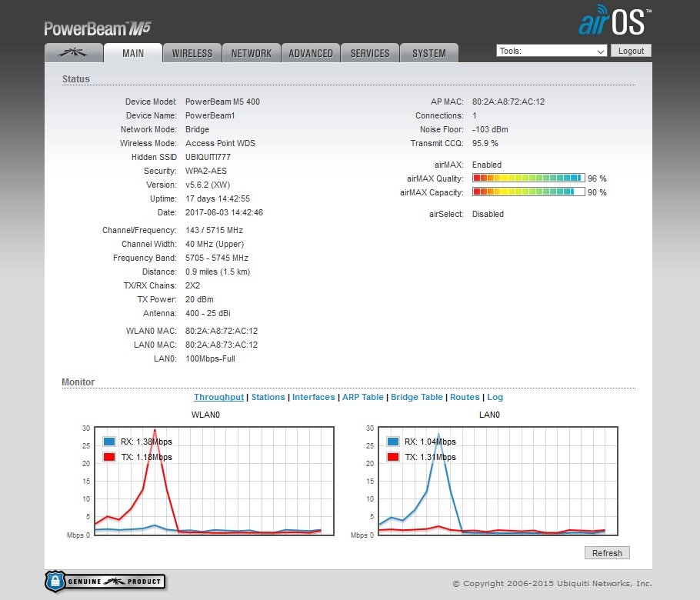Screen dimensions: 700x600
Task: Open the SERVICES tab
Action: pos(370,52)
